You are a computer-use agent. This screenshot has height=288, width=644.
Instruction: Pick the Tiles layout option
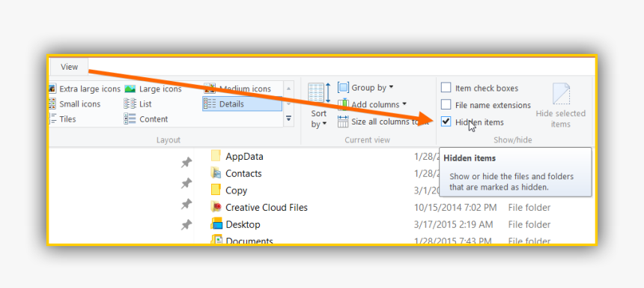pyautogui.click(x=62, y=119)
